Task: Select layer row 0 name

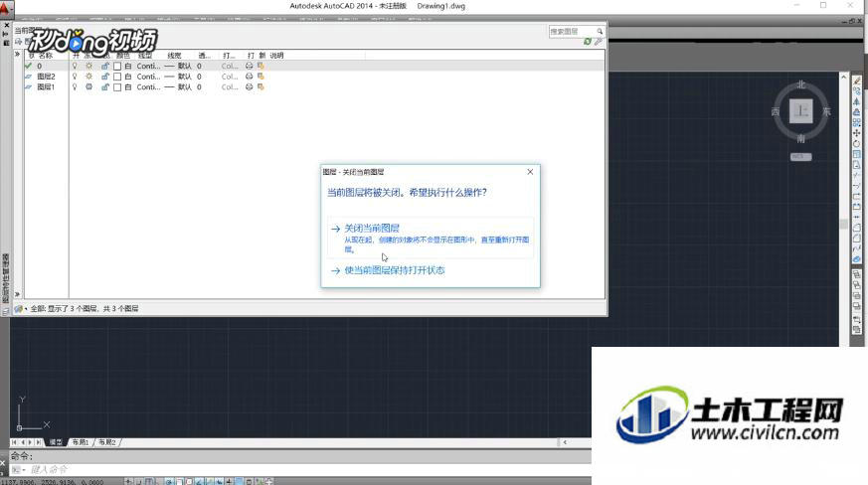Action: 40,66
